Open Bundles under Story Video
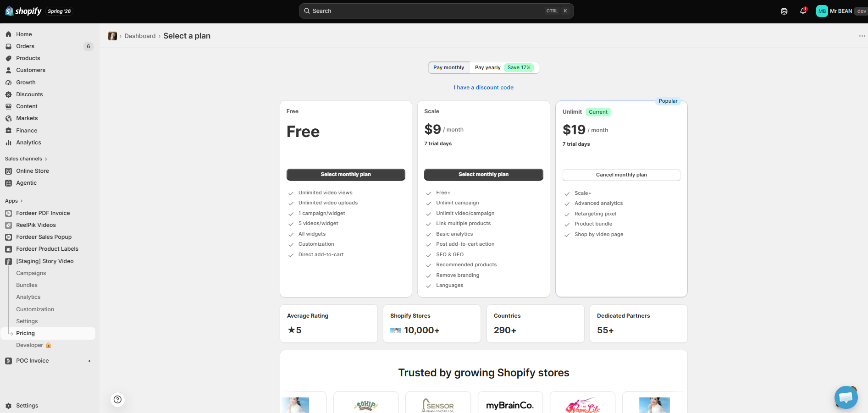This screenshot has height=413, width=868. pyautogui.click(x=27, y=285)
